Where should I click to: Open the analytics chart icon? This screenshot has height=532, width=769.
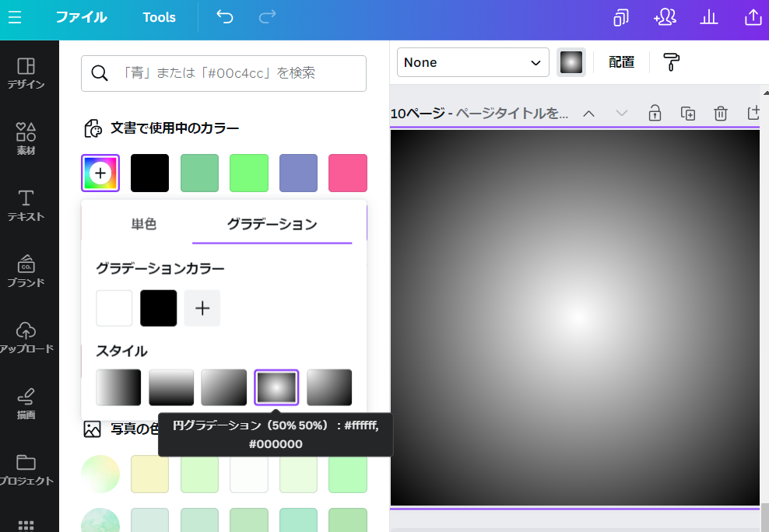(x=708, y=18)
